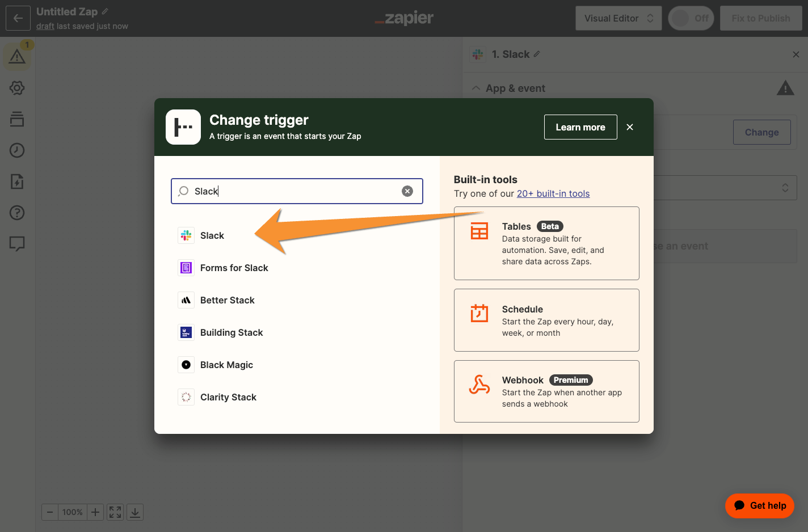
Task: Select Building Stack result
Action: 232,332
